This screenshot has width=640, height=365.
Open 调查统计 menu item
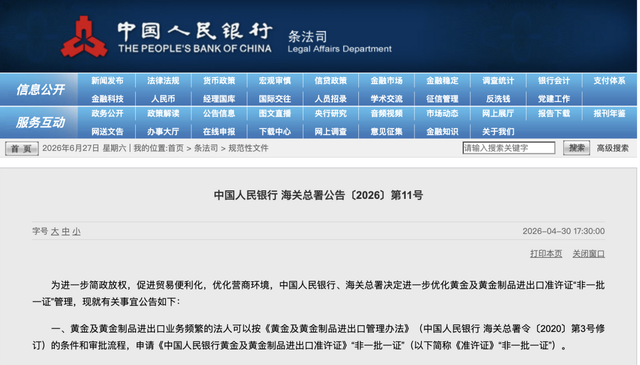(x=498, y=81)
